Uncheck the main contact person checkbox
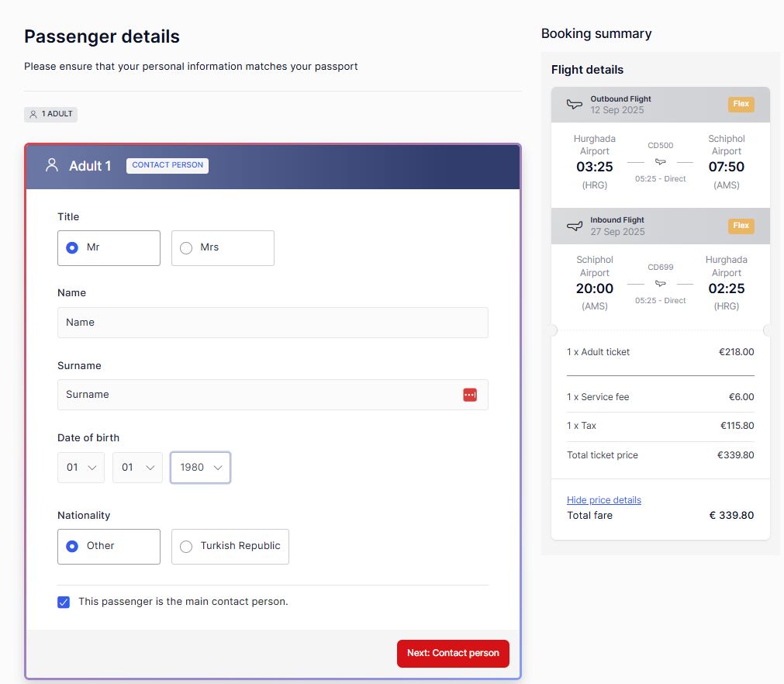 [x=64, y=602]
